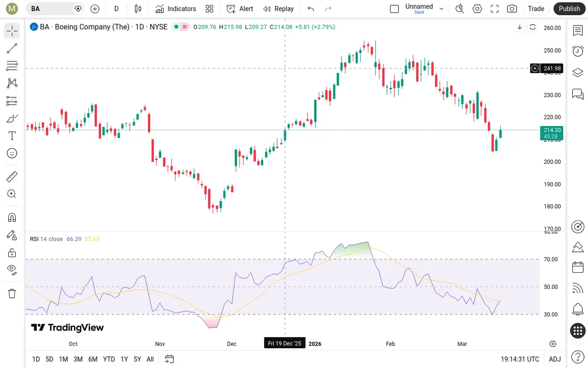The image size is (588, 368).
Task: Take a chart snapshot with camera
Action: (512, 9)
